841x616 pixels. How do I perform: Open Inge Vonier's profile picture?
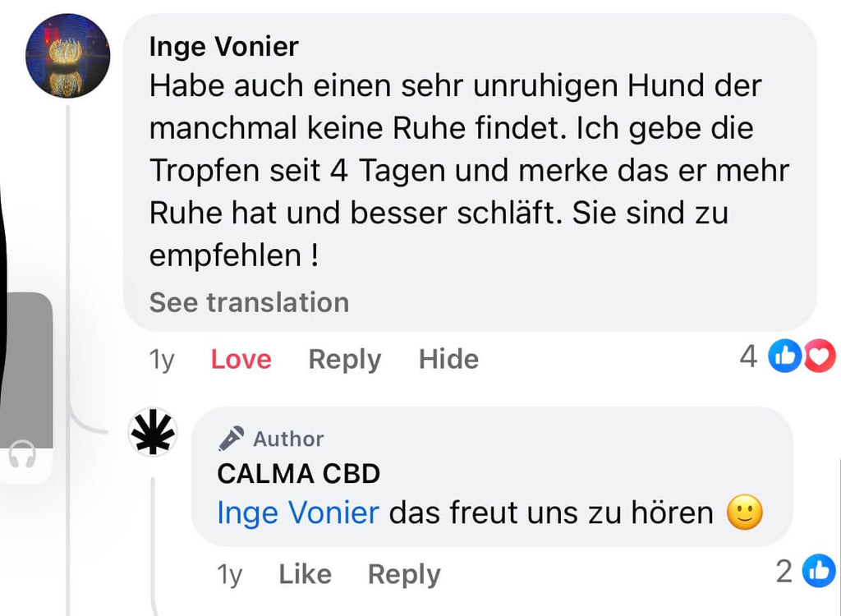point(68,56)
